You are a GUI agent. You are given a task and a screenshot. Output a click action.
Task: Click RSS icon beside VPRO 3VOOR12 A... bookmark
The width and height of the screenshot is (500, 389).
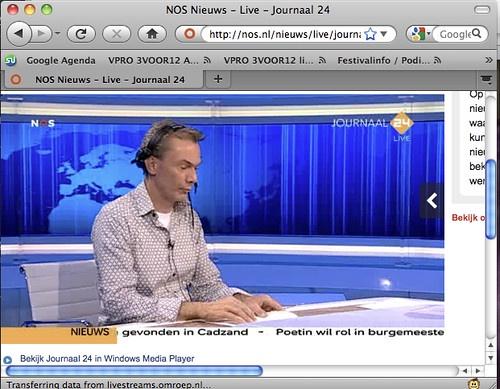pyautogui.click(x=207, y=60)
